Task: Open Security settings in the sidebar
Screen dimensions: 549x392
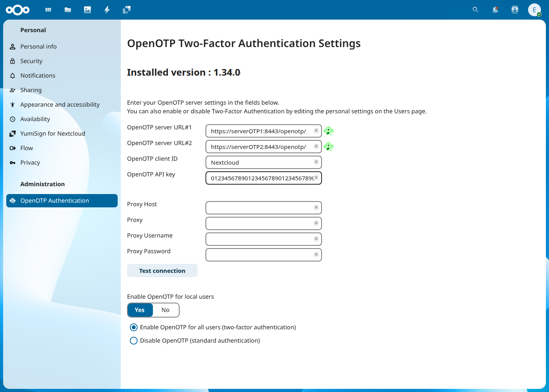Action: tap(62, 61)
